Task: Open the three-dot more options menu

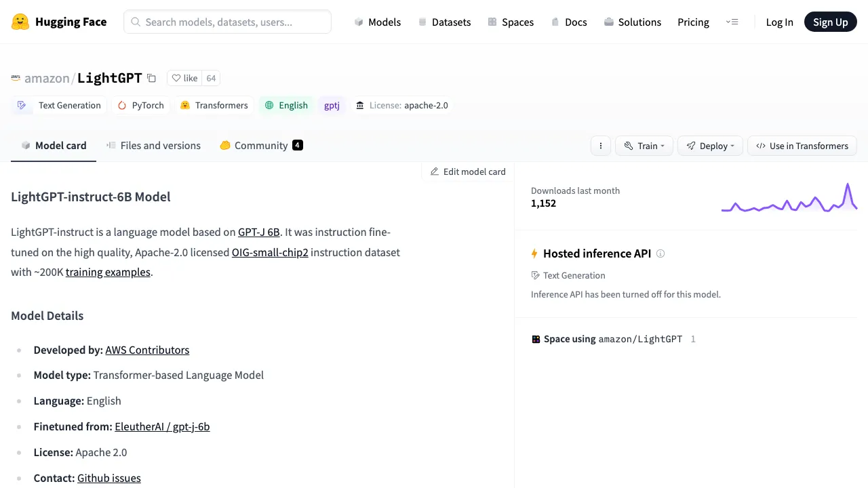Action: (x=601, y=146)
